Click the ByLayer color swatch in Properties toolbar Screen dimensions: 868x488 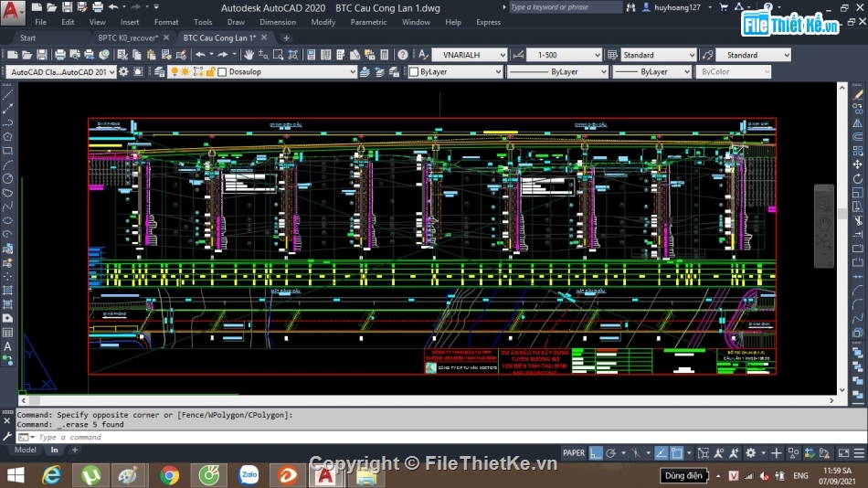click(414, 72)
